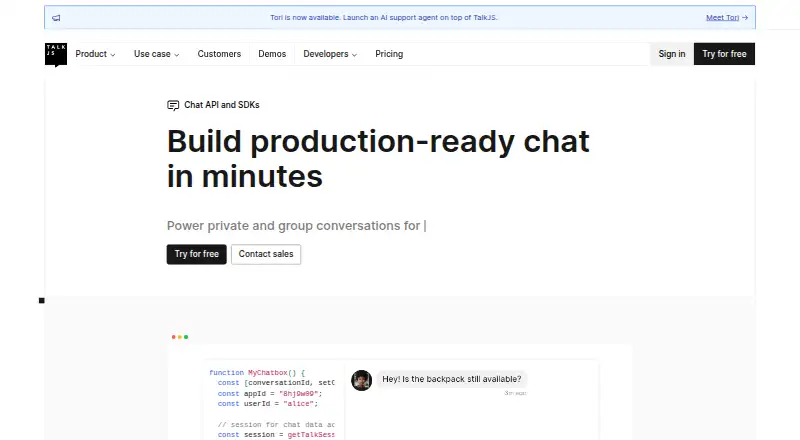Click the const session getTalkSession code line
800x440 pixels.
[x=276, y=435]
